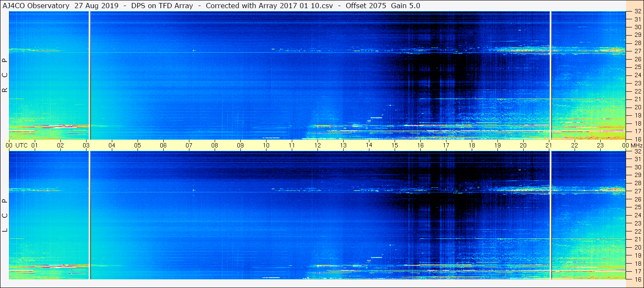Click the 07 hour label on time axis

pos(189,145)
